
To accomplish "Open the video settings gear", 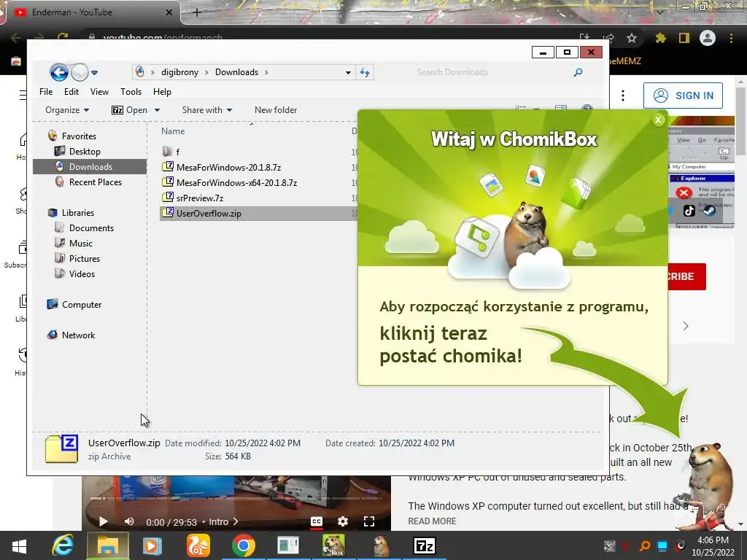I will click(x=343, y=522).
